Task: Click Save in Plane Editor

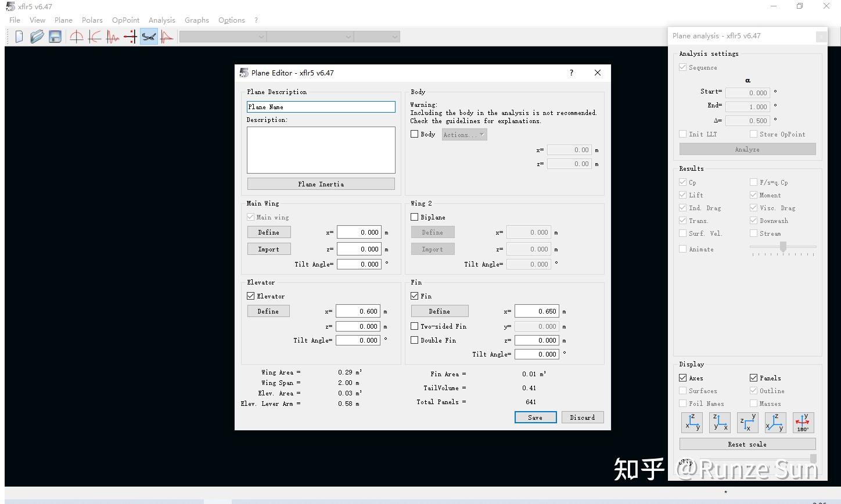Action: coord(535,417)
